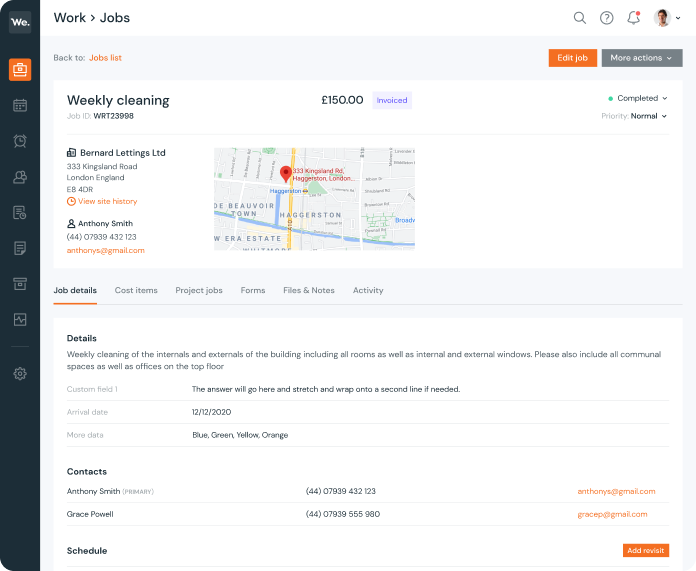
Task: Click Arrival date value 12/12/2020
Action: (211, 412)
